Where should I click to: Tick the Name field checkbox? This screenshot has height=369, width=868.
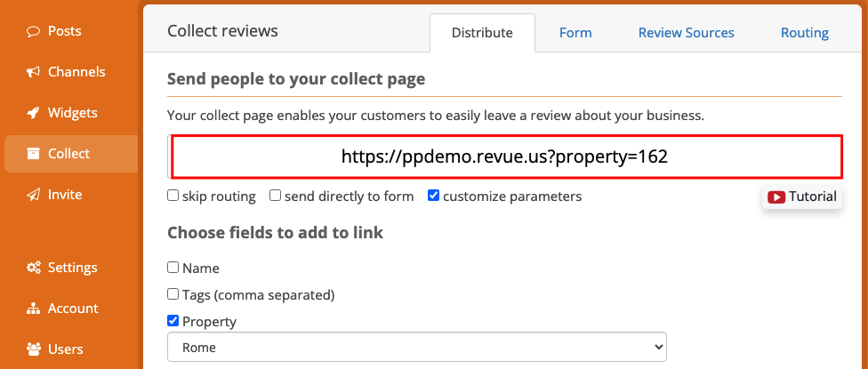point(173,268)
